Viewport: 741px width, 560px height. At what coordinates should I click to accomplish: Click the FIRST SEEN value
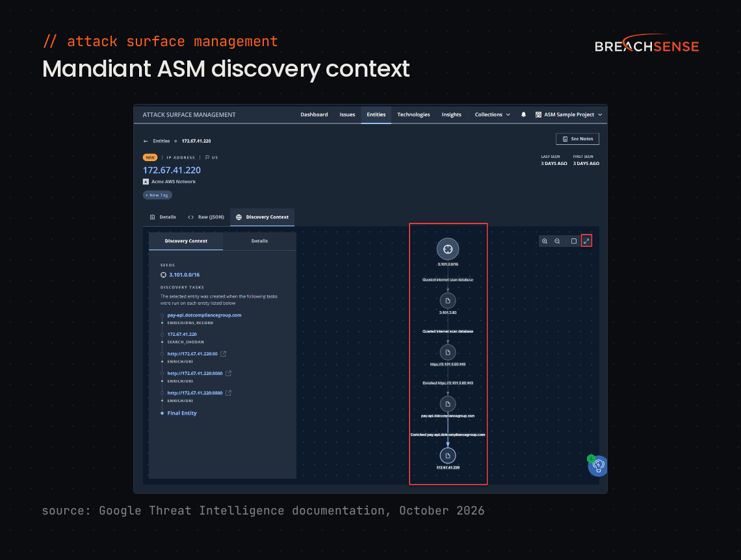click(586, 163)
